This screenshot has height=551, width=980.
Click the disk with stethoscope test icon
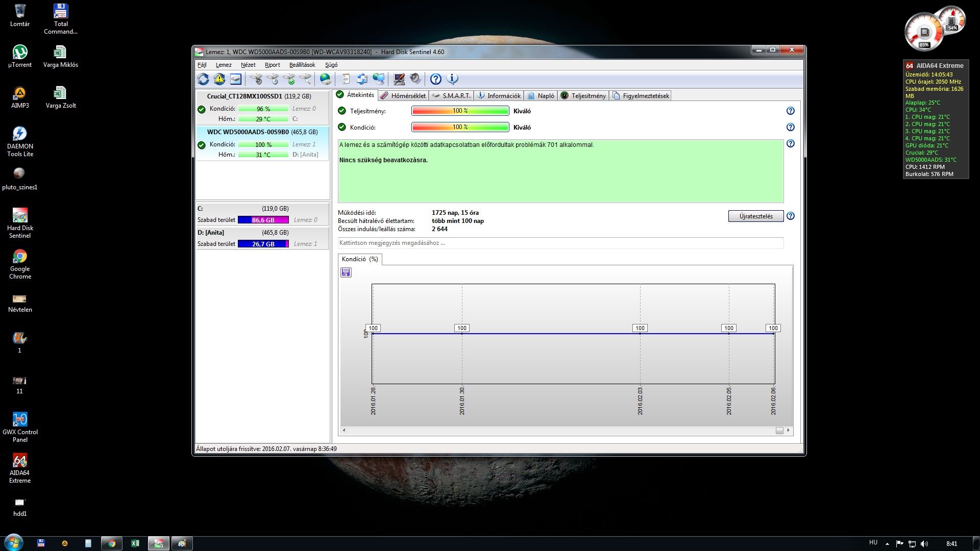tap(256, 79)
